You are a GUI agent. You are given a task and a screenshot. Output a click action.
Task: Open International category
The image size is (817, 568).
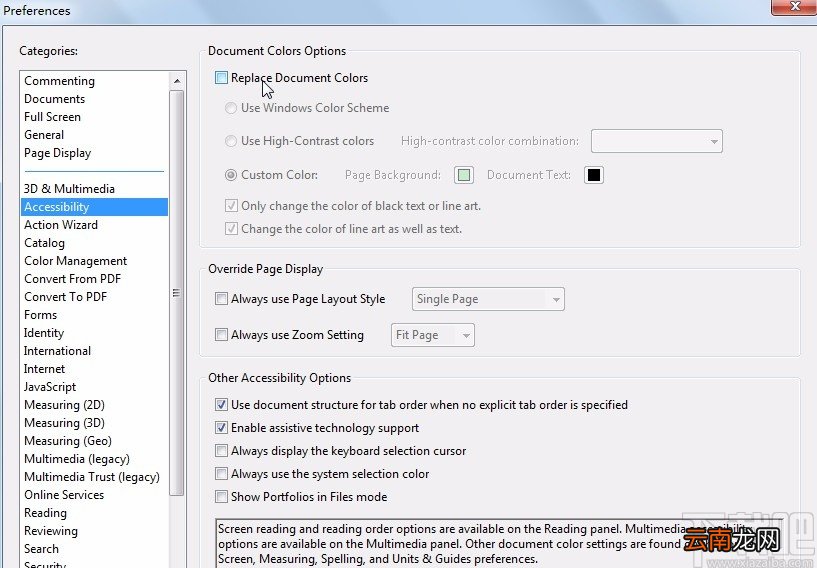point(57,351)
